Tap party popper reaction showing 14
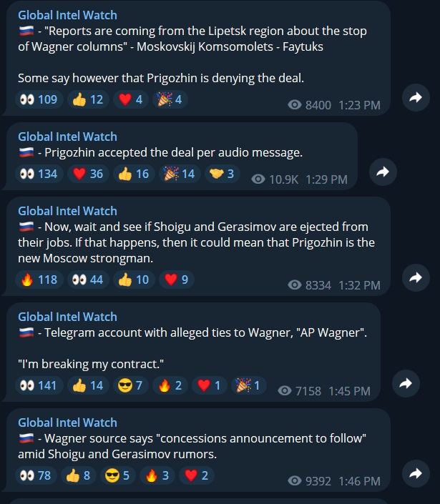The image size is (440, 504). [x=180, y=174]
